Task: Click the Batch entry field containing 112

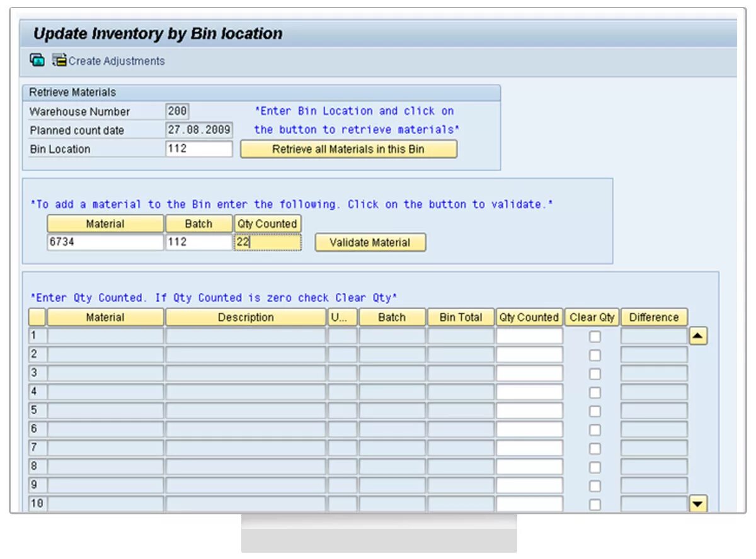Action: point(199,242)
